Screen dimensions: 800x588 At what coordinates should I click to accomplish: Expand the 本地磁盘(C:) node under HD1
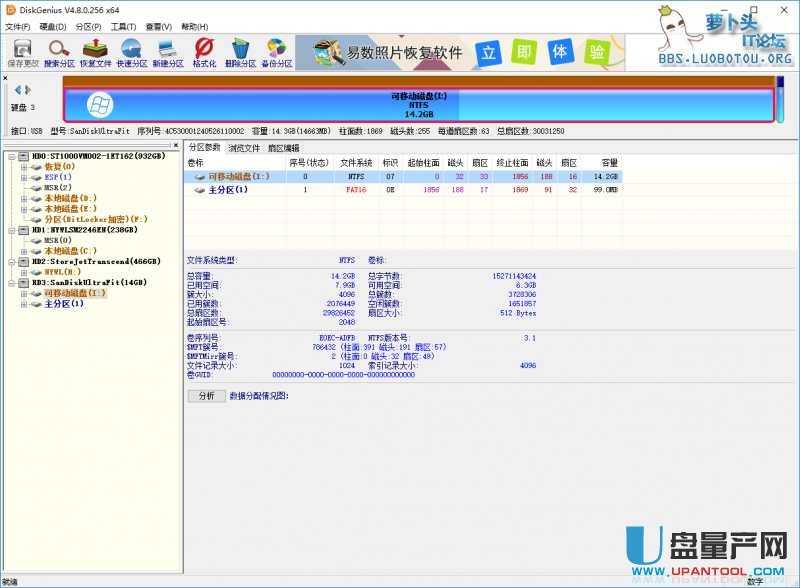point(24,251)
